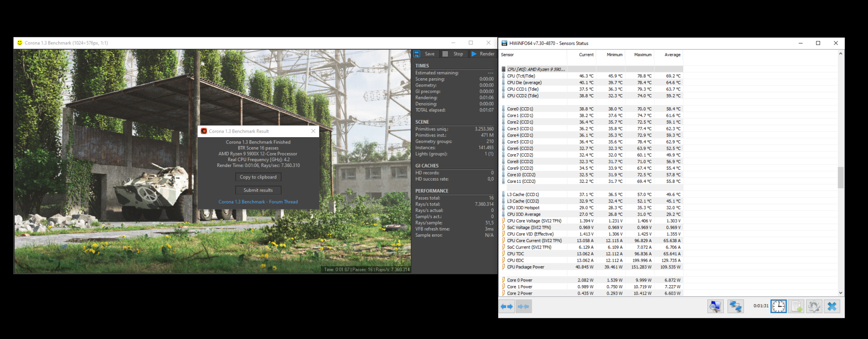Click lightning icon beside Core 2 Power
Screen dimensions: 868x339
coord(503,293)
